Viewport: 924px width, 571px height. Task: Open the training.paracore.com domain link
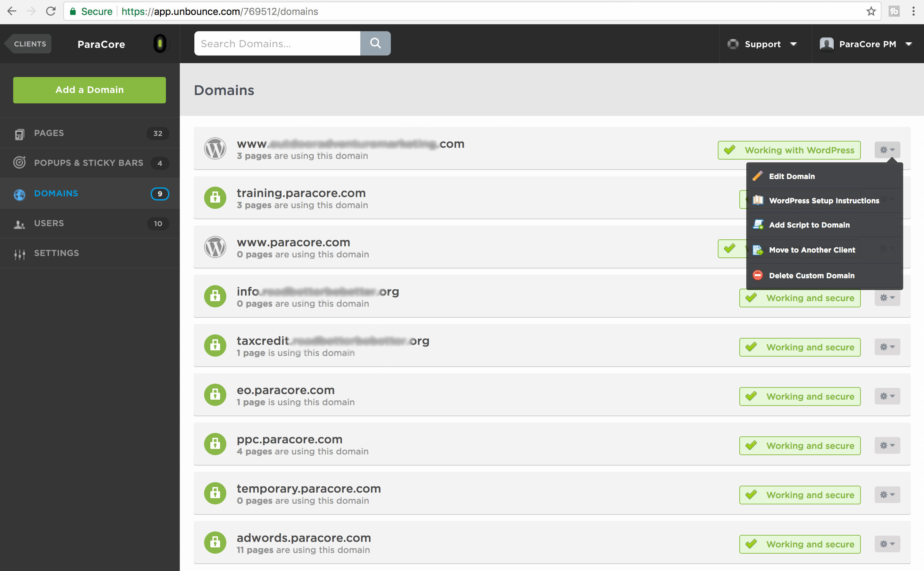[301, 193]
